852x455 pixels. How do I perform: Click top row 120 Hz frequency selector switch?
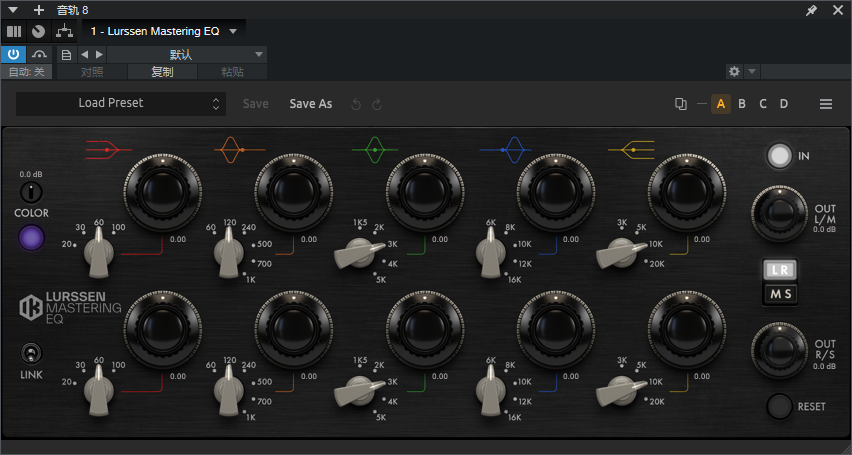[x=229, y=252]
